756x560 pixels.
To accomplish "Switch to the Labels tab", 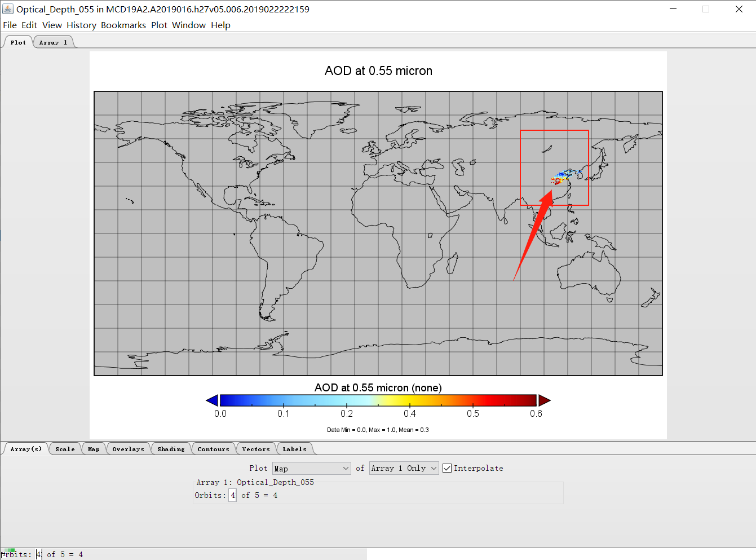I will coord(295,448).
